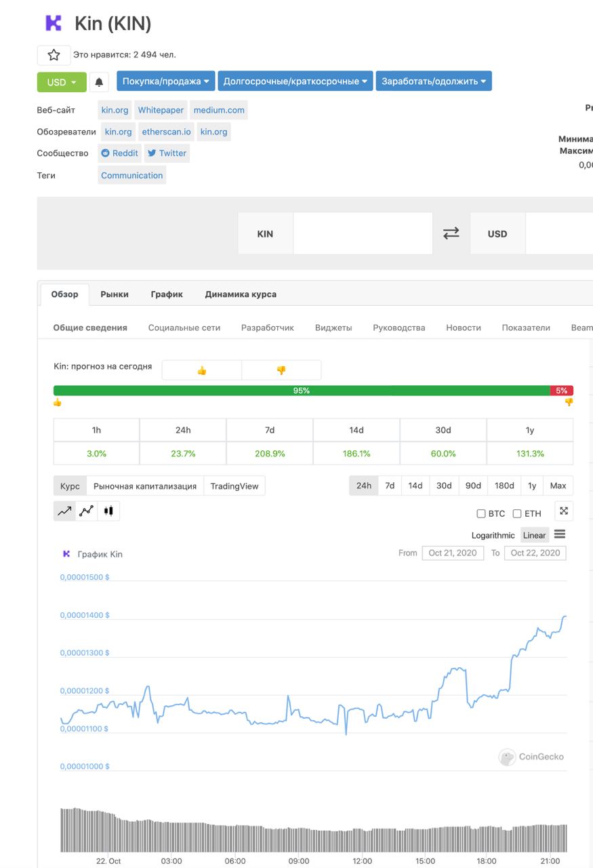
Task: Click the Communication tag
Action: click(x=132, y=175)
